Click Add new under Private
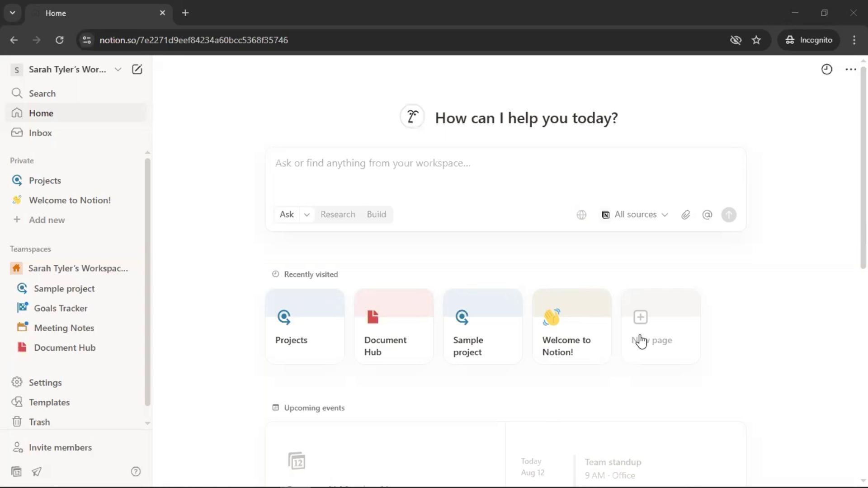 pyautogui.click(x=47, y=220)
